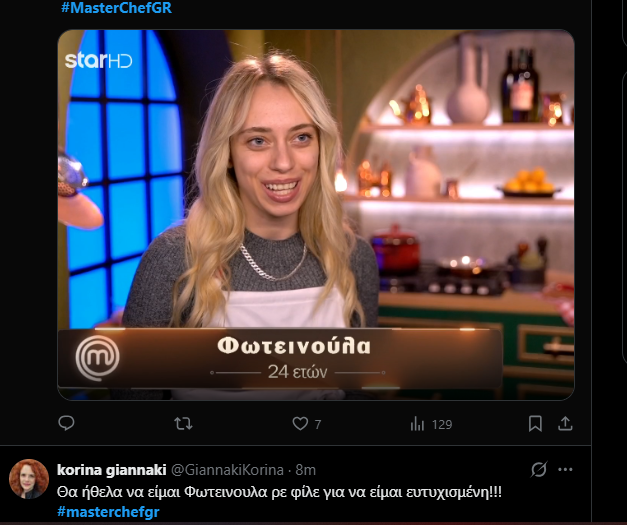Click the 7 likes count
The height and width of the screenshot is (525, 627).
[x=317, y=424]
